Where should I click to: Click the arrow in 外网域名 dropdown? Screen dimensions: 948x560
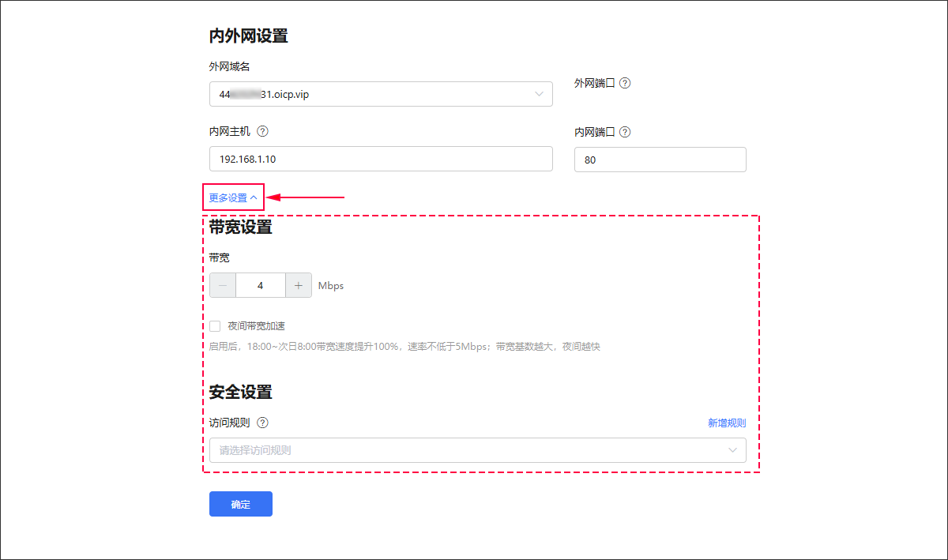[540, 94]
